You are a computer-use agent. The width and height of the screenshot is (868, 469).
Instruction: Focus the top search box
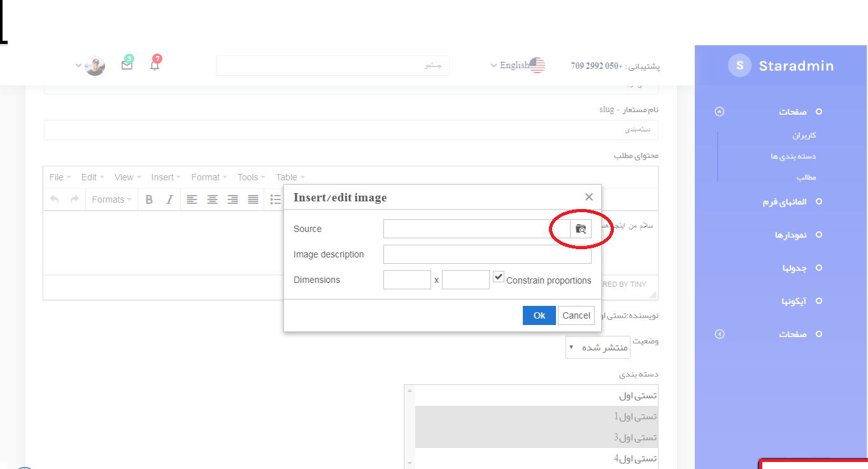coord(332,66)
